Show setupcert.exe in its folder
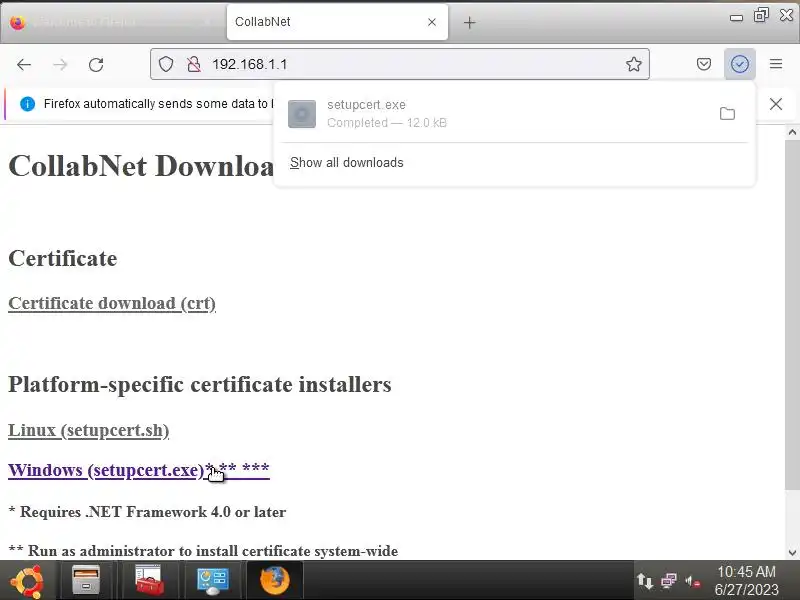Image resolution: width=800 pixels, height=600 pixels. [727, 113]
